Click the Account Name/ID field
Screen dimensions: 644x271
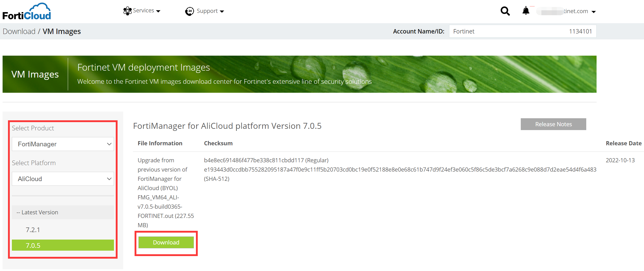click(x=522, y=31)
